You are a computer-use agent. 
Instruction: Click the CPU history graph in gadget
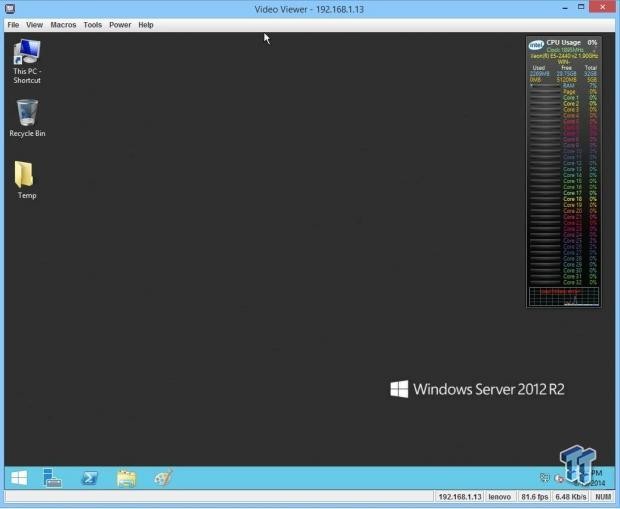(x=564, y=297)
